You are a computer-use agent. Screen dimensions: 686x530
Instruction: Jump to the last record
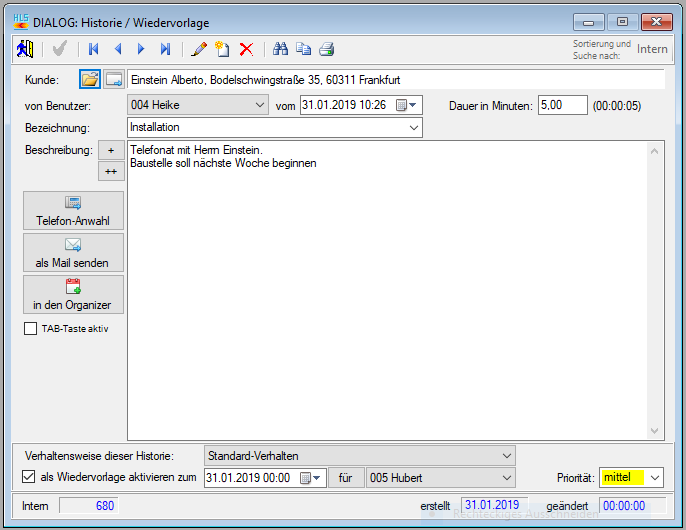165,48
